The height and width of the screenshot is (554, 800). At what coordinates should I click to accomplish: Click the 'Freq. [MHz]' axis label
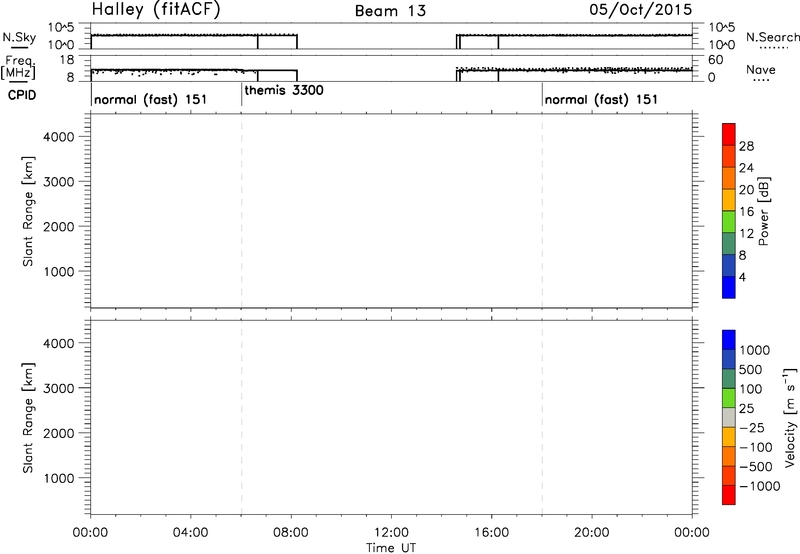[x=18, y=67]
